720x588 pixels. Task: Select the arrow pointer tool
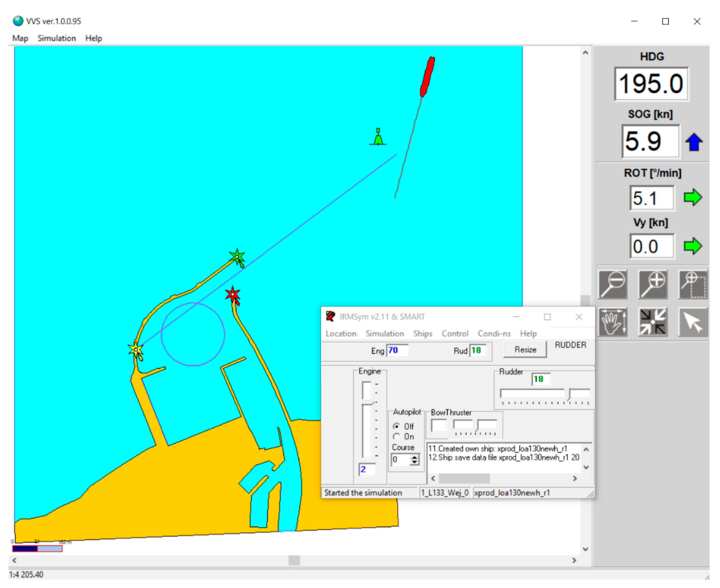click(693, 322)
